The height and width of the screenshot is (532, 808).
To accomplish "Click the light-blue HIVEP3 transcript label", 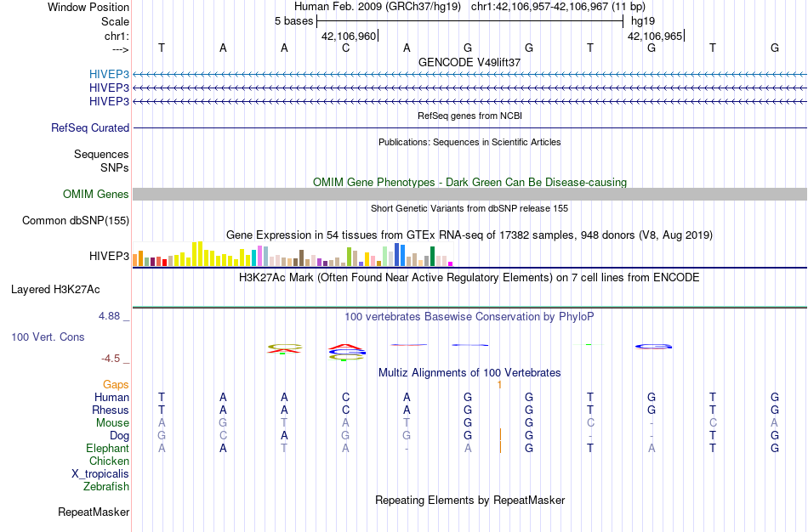I will tap(109, 74).
